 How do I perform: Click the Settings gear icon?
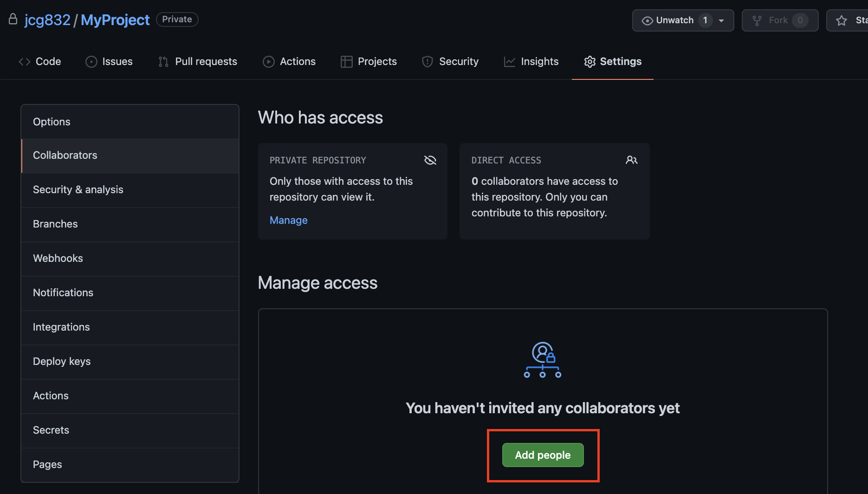[x=589, y=62]
